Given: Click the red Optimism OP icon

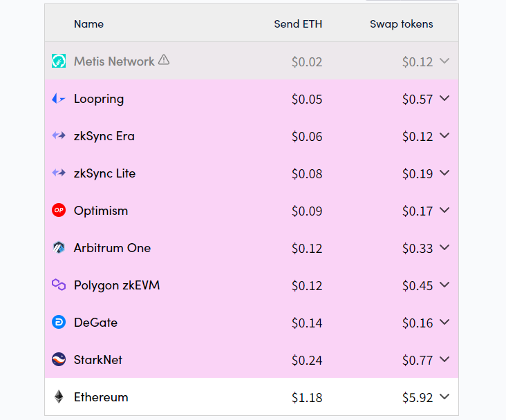Looking at the screenshot, I should coord(59,210).
